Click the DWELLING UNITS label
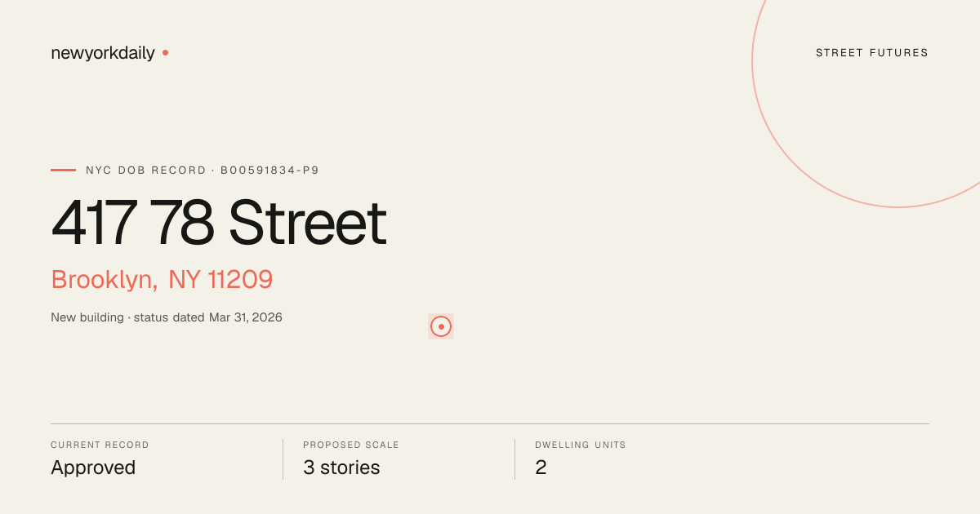Image resolution: width=980 pixels, height=514 pixels. [x=581, y=445]
